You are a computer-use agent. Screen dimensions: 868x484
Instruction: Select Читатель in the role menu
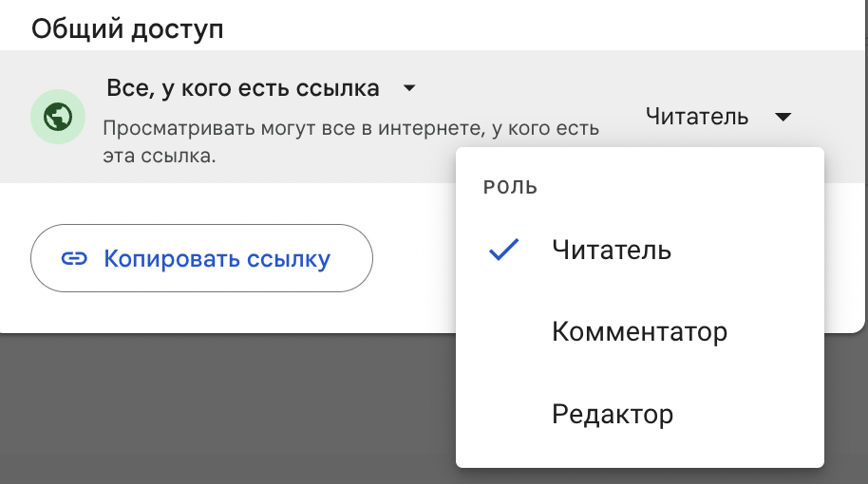pyautogui.click(x=612, y=250)
